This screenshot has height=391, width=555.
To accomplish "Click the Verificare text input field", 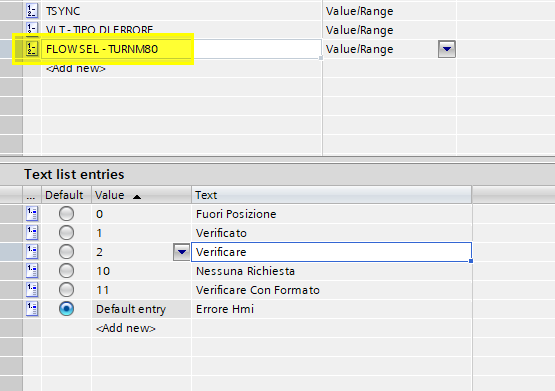I will [331, 252].
